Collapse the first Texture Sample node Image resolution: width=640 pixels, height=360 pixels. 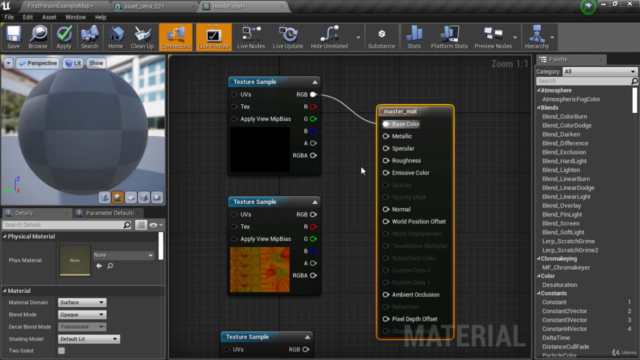(x=315, y=82)
